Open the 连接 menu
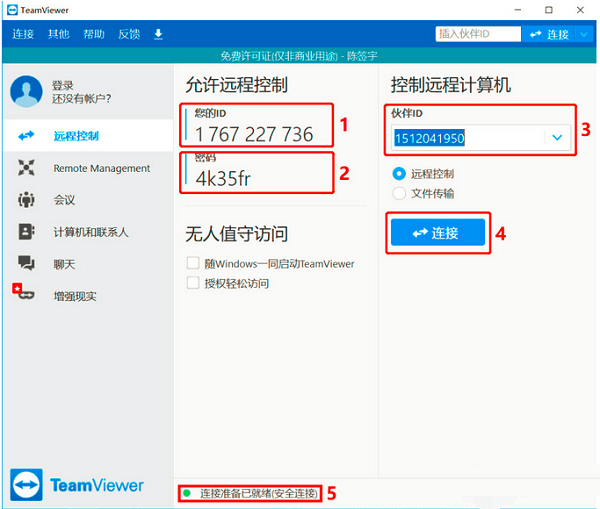This screenshot has height=509, width=600. coord(23,34)
